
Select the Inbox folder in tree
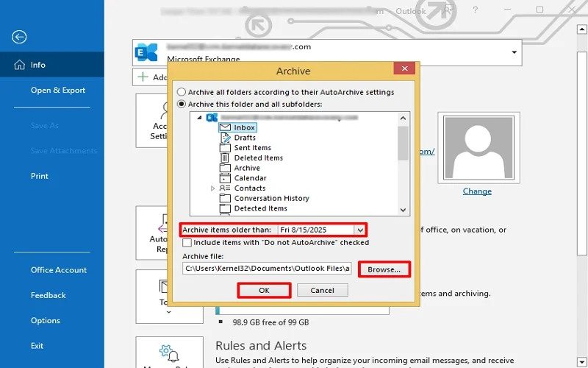(245, 127)
